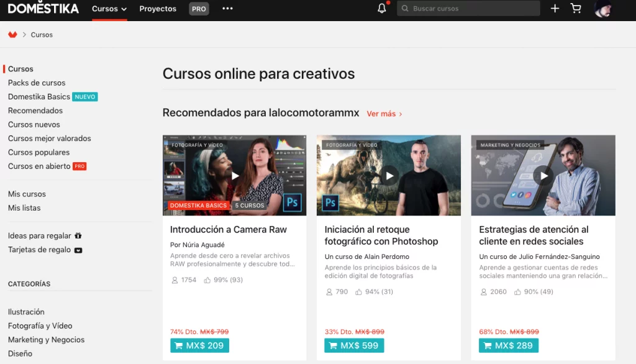The width and height of the screenshot is (636, 364).
Task: Click author Julio Fernández-Sanguino
Action: [x=559, y=257]
